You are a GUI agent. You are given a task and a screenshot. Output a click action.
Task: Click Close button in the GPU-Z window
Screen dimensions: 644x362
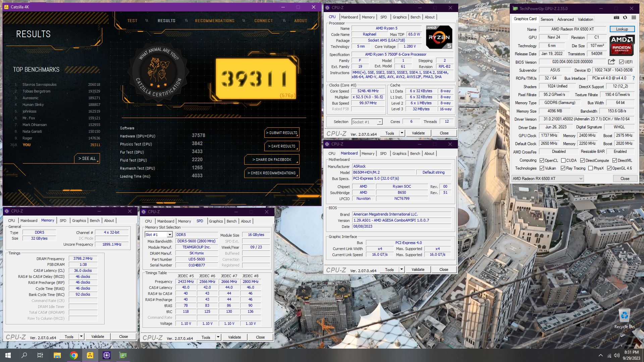pyautogui.click(x=625, y=179)
